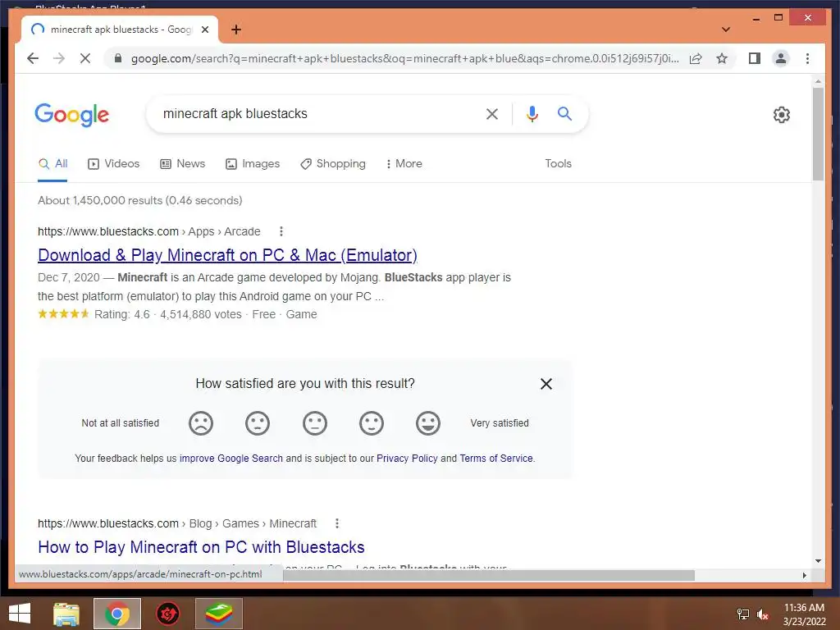Expand the More search categories
This screenshot has width=840, height=630.
(404, 163)
